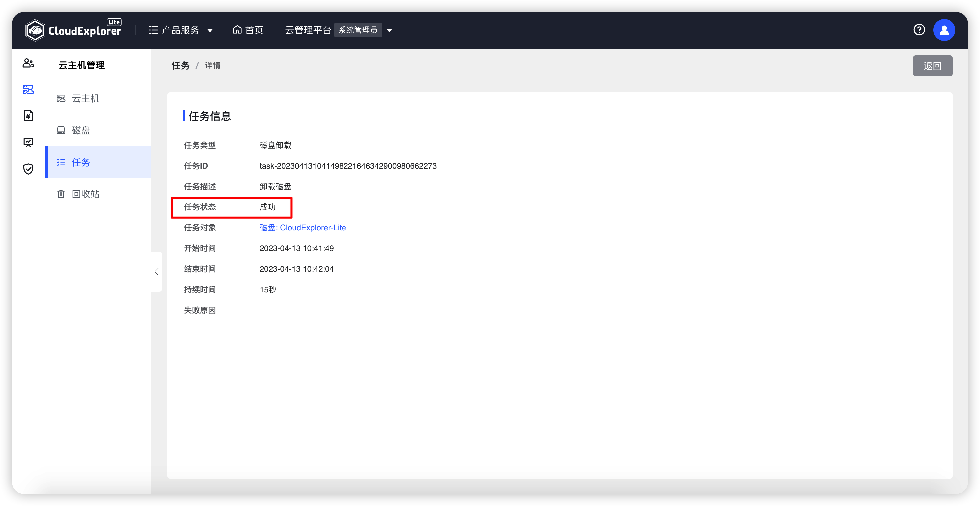Click the 任务对象 label
The width and height of the screenshot is (980, 506).
click(x=200, y=228)
